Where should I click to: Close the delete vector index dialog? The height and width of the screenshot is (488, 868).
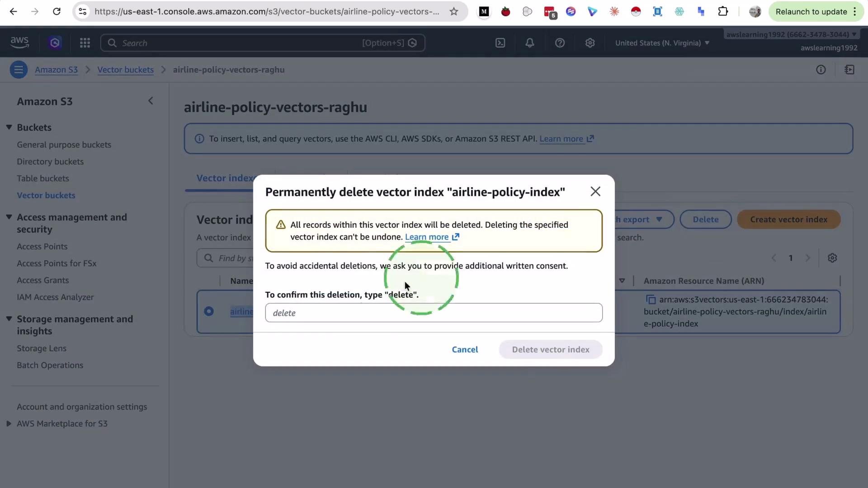tap(595, 192)
